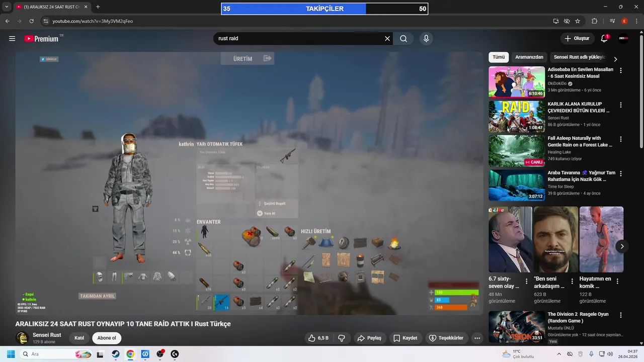Viewport: 644px width, 362px height.
Task: Install the app from the address bar icon
Action: [x=556, y=21]
